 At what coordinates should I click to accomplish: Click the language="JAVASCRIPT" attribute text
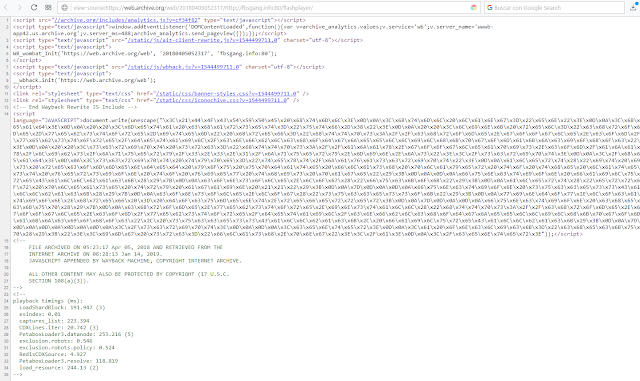(48, 120)
